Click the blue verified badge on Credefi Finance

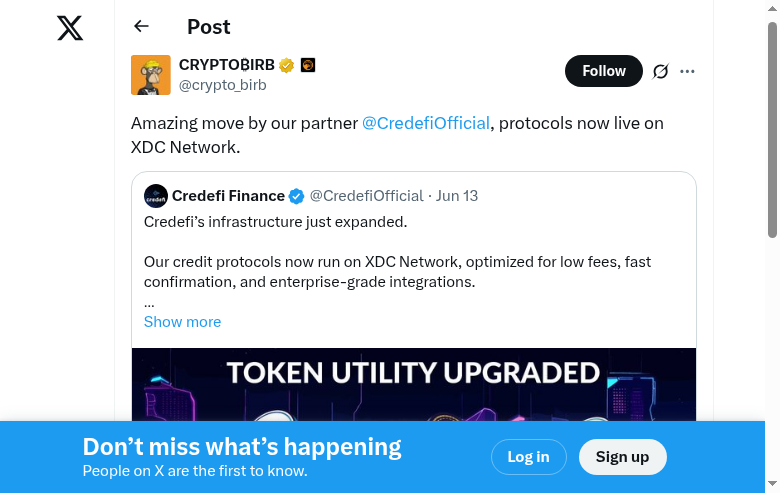pos(297,196)
